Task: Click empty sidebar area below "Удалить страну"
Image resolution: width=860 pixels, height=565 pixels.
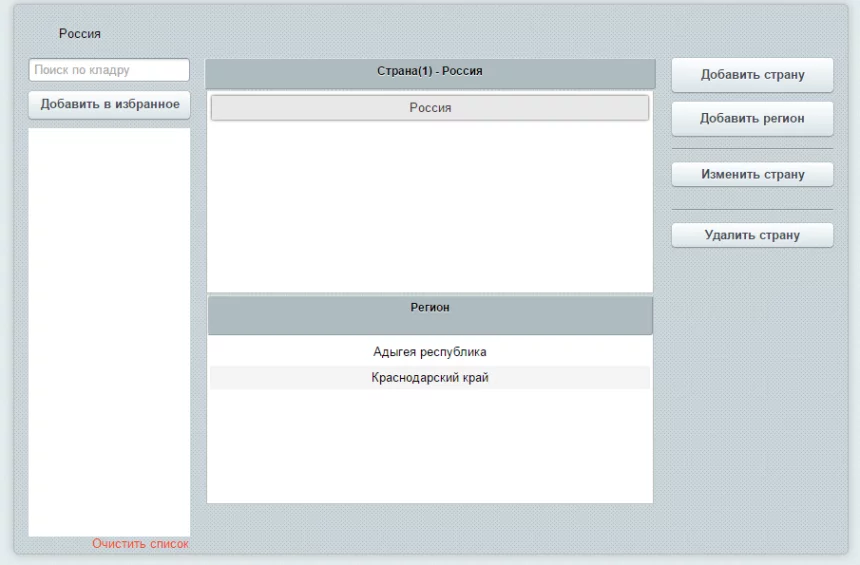Action: [x=751, y=400]
